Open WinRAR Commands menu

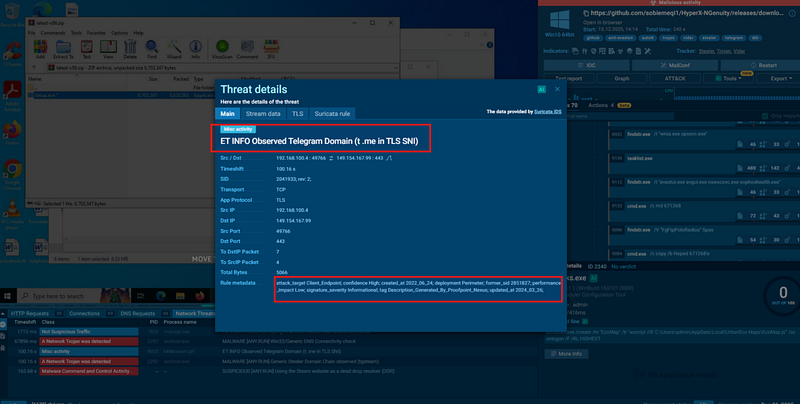coord(53,33)
